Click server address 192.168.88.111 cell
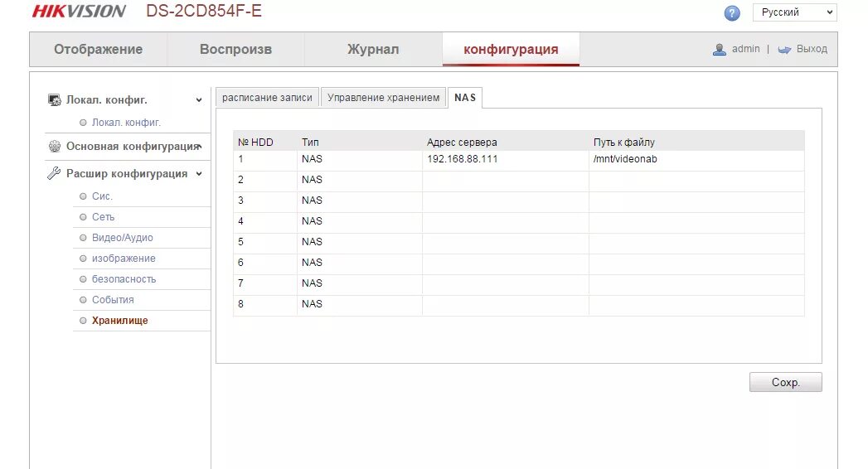Viewport: 868px width, 469px height. pyautogui.click(x=506, y=159)
